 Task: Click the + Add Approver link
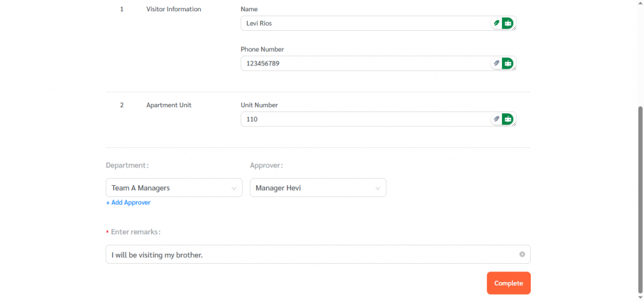pos(128,203)
